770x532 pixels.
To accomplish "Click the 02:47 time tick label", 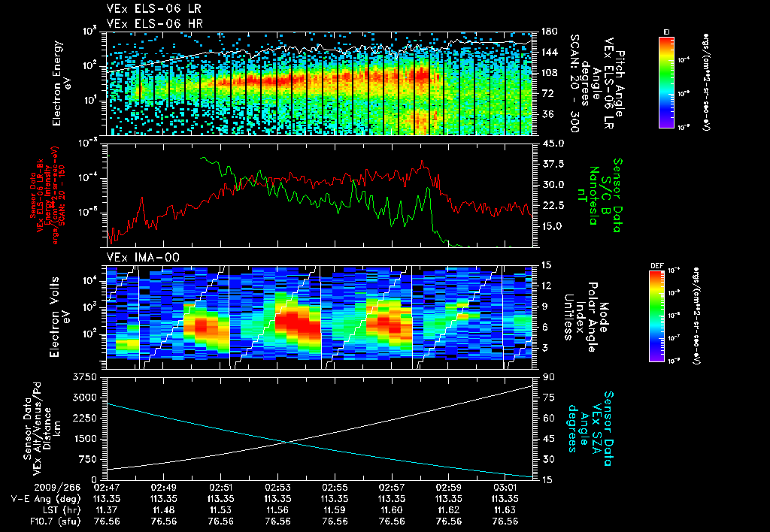I will [107, 488].
